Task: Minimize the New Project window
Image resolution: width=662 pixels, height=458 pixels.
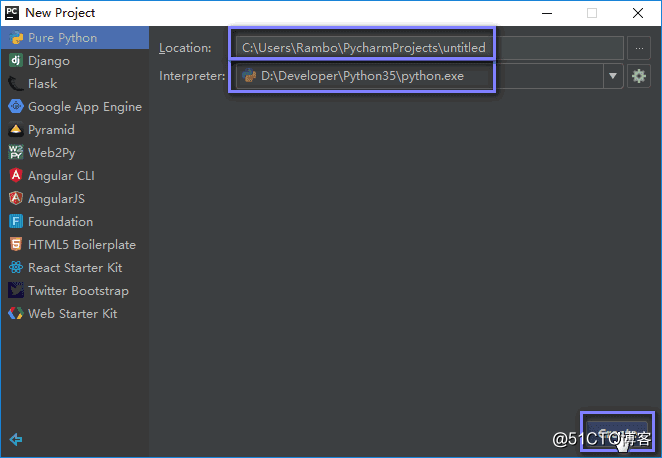Action: (x=547, y=13)
